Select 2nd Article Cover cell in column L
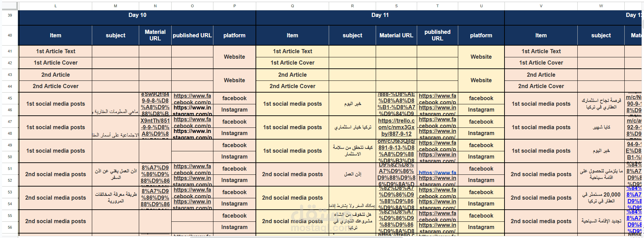 tap(55, 86)
